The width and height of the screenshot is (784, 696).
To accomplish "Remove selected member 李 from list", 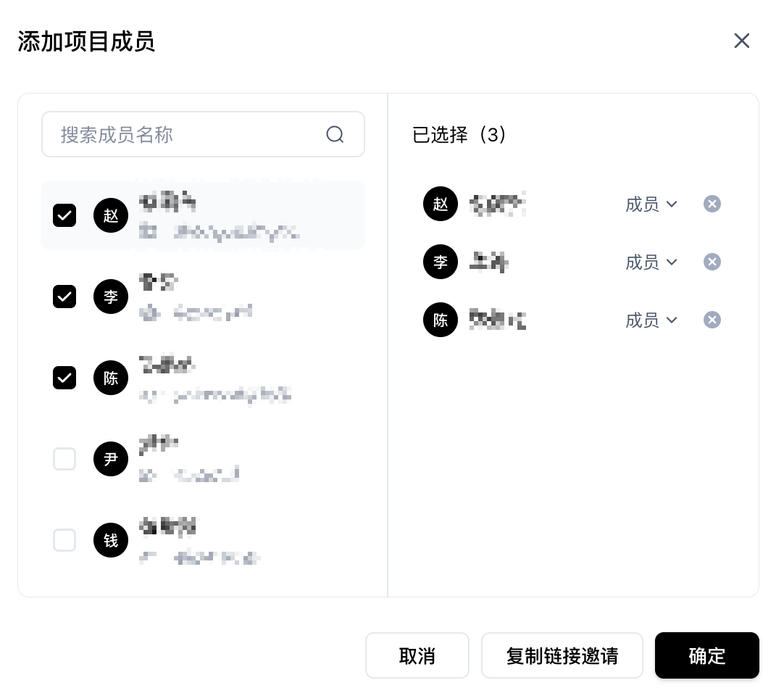I will 712,262.
